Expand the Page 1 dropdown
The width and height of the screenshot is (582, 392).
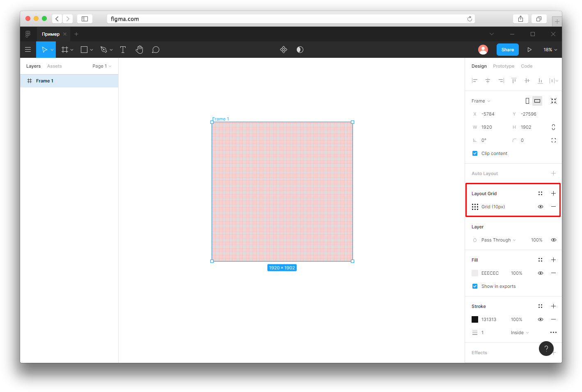[x=102, y=66]
